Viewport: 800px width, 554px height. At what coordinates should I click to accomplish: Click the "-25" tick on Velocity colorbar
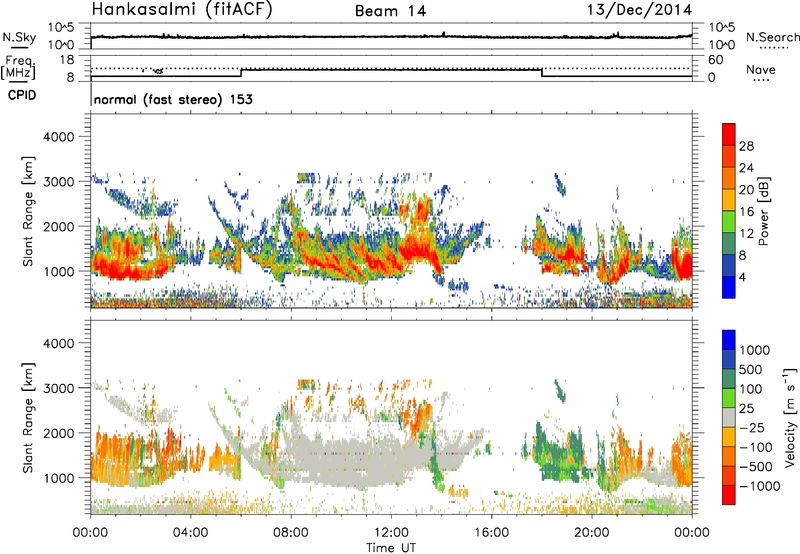point(752,427)
